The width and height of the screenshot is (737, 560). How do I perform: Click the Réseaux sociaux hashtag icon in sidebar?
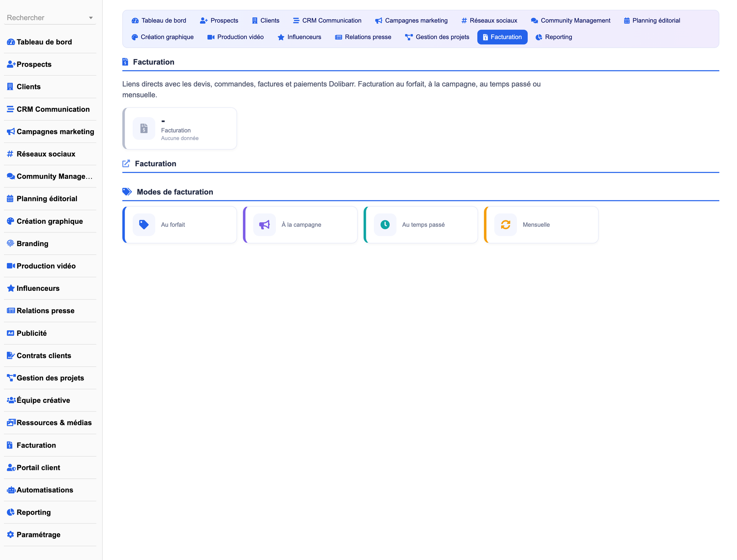click(10, 154)
